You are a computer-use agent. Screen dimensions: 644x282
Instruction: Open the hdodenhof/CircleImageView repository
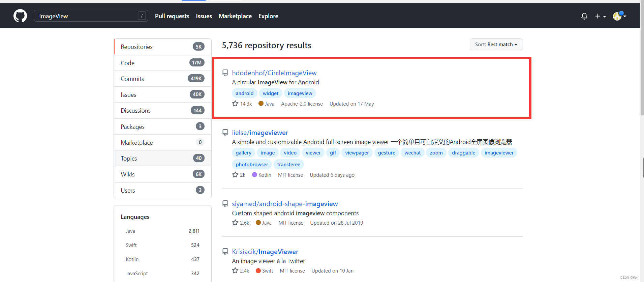[x=274, y=73]
